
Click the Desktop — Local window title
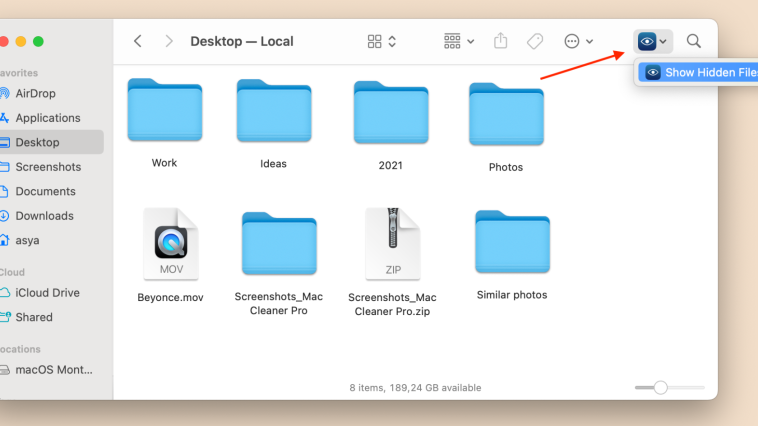[x=242, y=41]
